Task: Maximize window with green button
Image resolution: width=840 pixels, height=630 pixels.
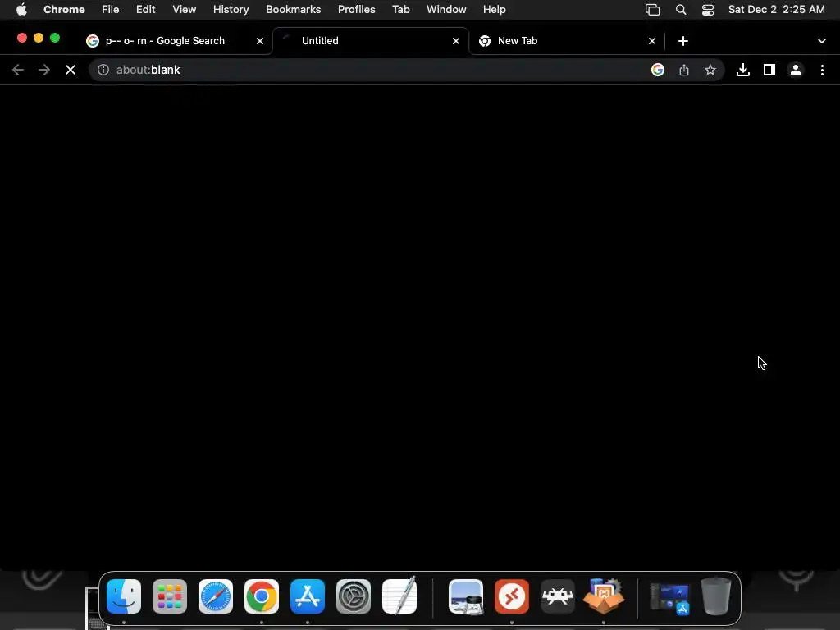Action: click(x=55, y=38)
